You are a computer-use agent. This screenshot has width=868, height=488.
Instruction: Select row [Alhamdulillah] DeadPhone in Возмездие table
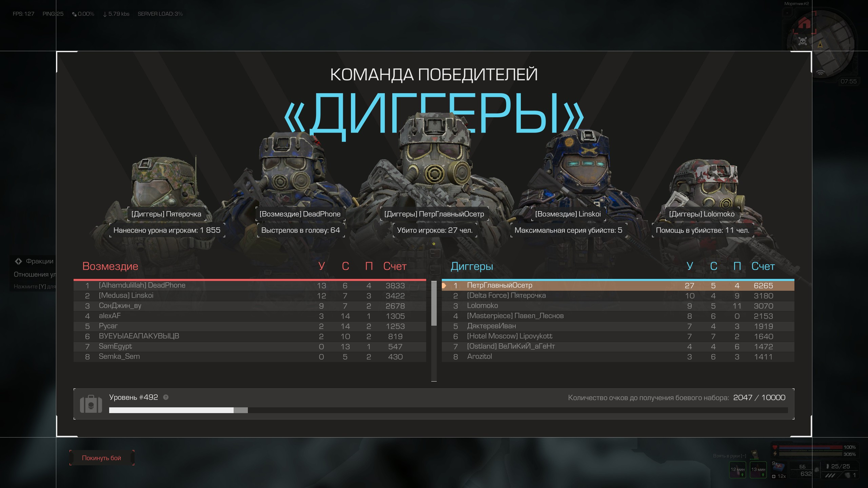point(250,286)
